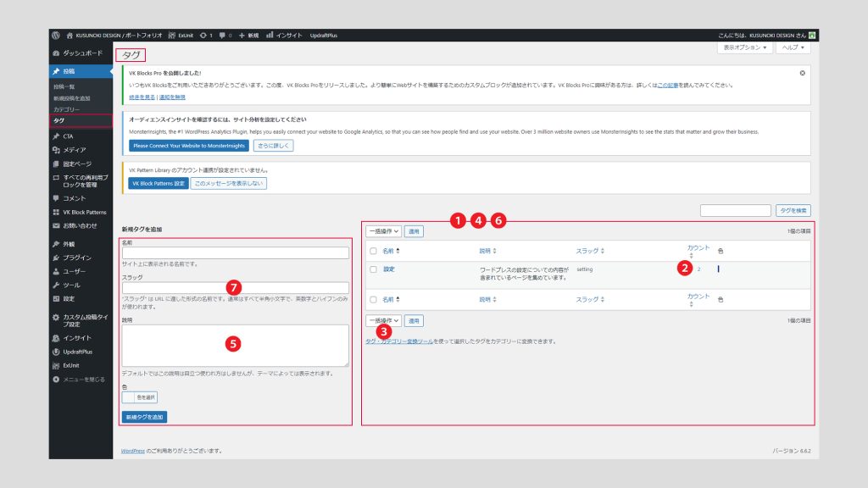Open the comments bubble icon in the admin bar
Viewport: 868px width, 488px height.
pos(223,36)
